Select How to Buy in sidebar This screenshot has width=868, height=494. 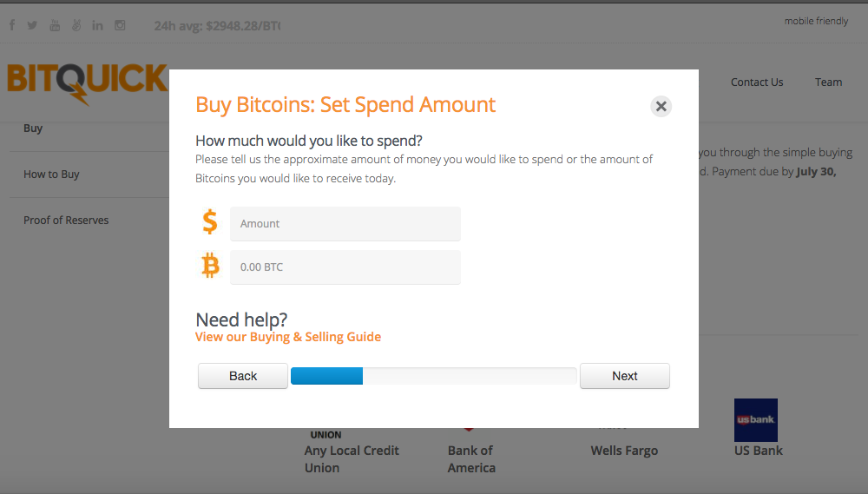51,174
